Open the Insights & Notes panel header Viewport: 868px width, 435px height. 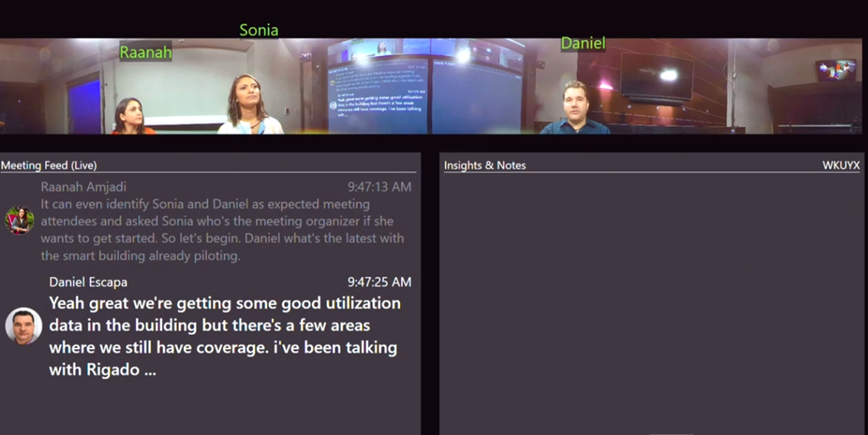[485, 165]
